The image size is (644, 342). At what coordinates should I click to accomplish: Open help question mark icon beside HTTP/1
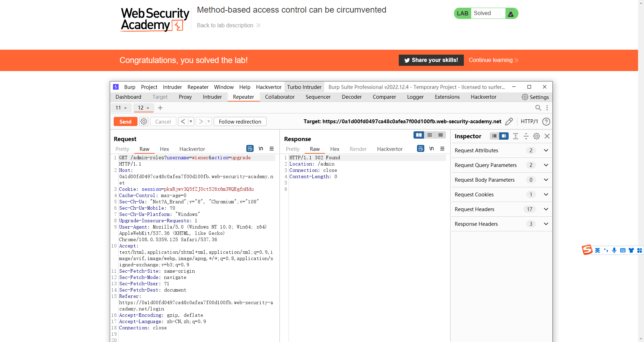click(x=546, y=121)
